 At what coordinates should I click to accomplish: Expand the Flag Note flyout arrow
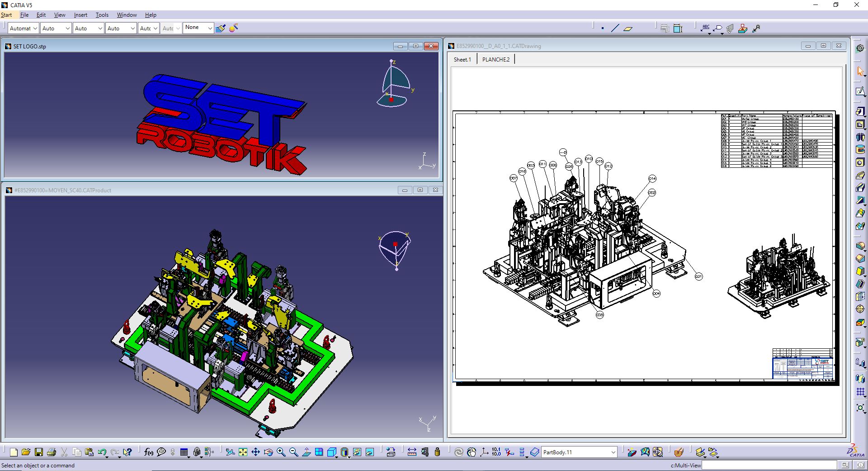pos(722,33)
